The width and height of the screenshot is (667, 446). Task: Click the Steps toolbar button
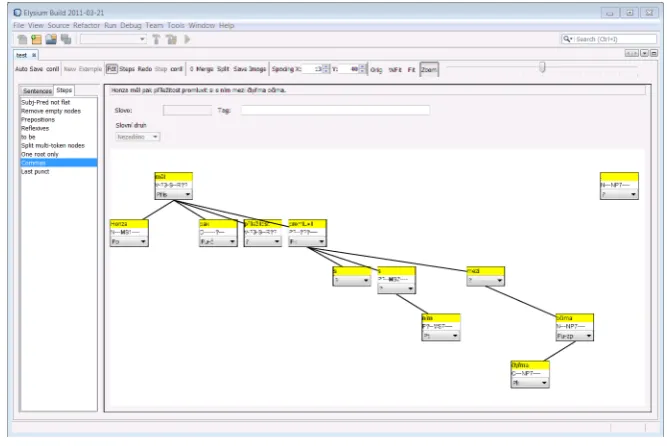(x=127, y=69)
